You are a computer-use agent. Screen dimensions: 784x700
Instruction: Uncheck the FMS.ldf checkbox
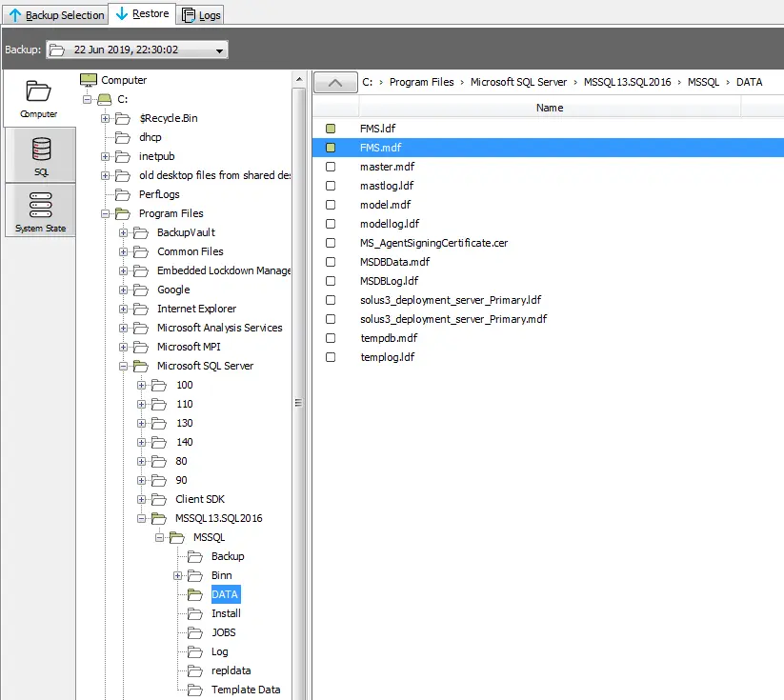(x=331, y=129)
